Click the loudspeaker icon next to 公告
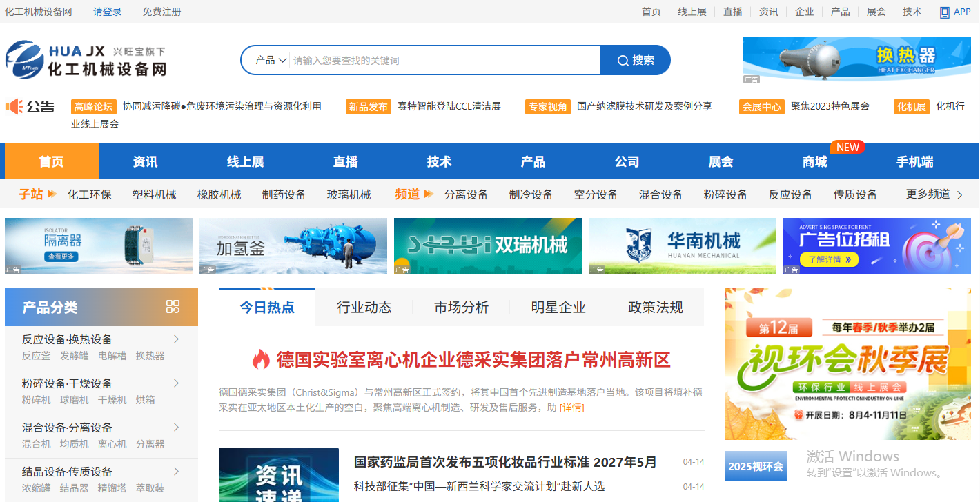This screenshot has height=502, width=980. tap(15, 107)
